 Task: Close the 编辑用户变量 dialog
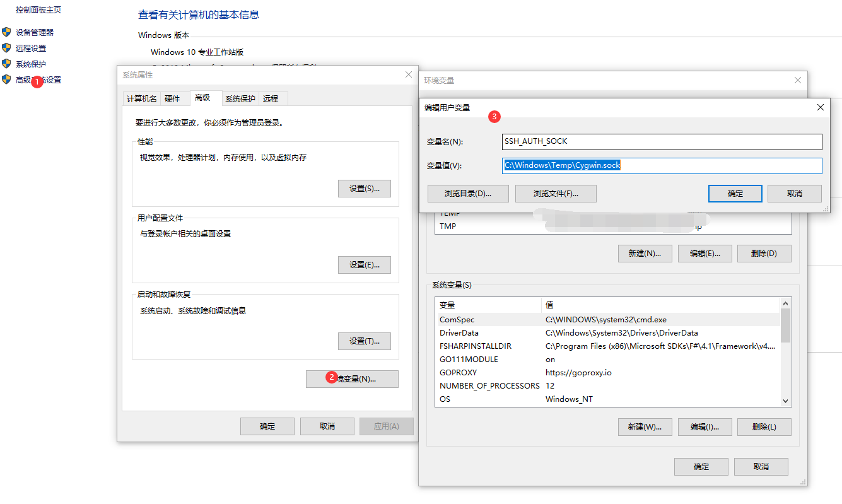(821, 107)
